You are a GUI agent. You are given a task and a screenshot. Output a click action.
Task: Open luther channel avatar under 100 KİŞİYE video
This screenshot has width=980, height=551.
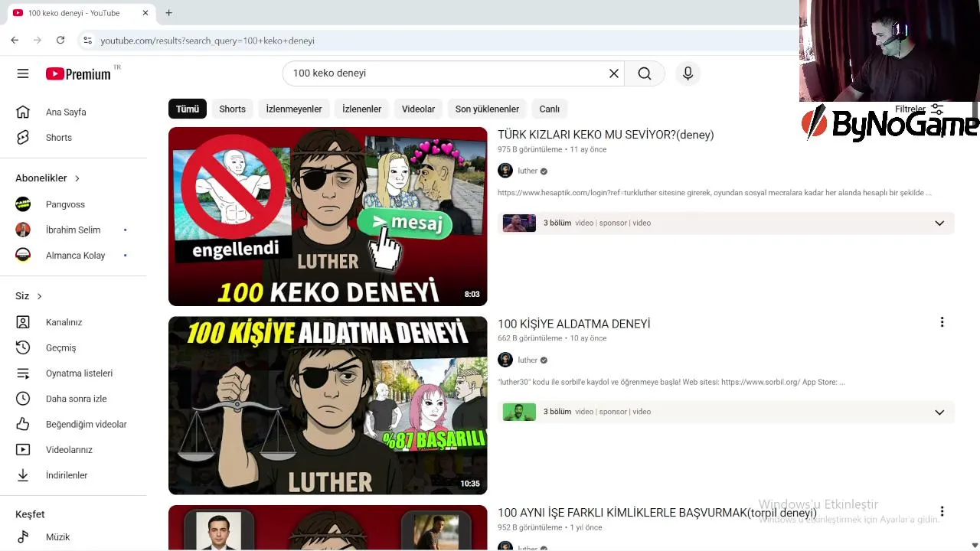(505, 360)
